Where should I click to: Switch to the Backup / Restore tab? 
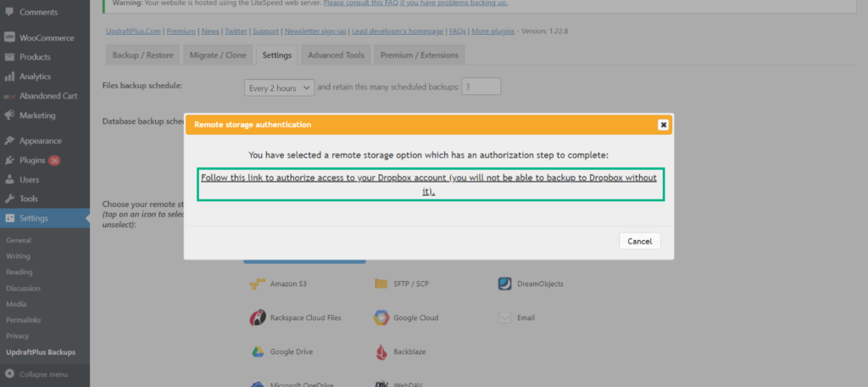pos(142,55)
